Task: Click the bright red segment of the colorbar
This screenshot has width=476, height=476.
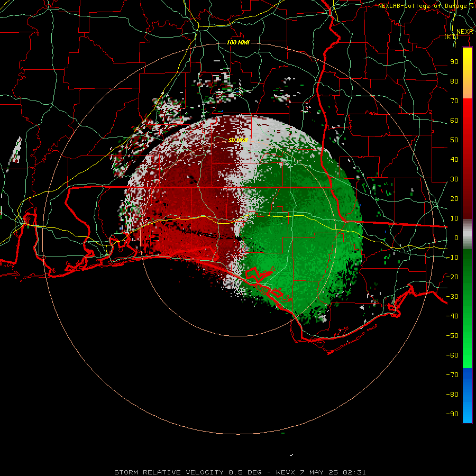Action: pos(467,158)
